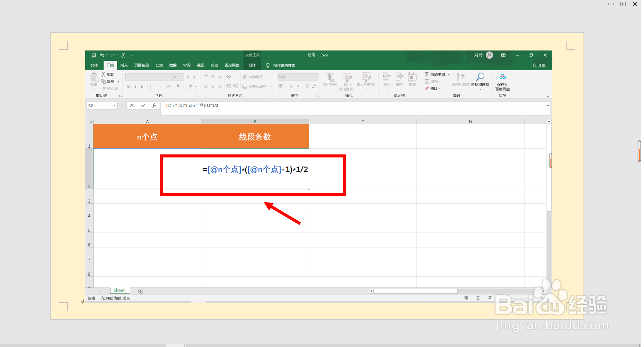The height and width of the screenshot is (347, 644).
Task: Switch to the 插入 ribbon tab
Action: point(124,66)
